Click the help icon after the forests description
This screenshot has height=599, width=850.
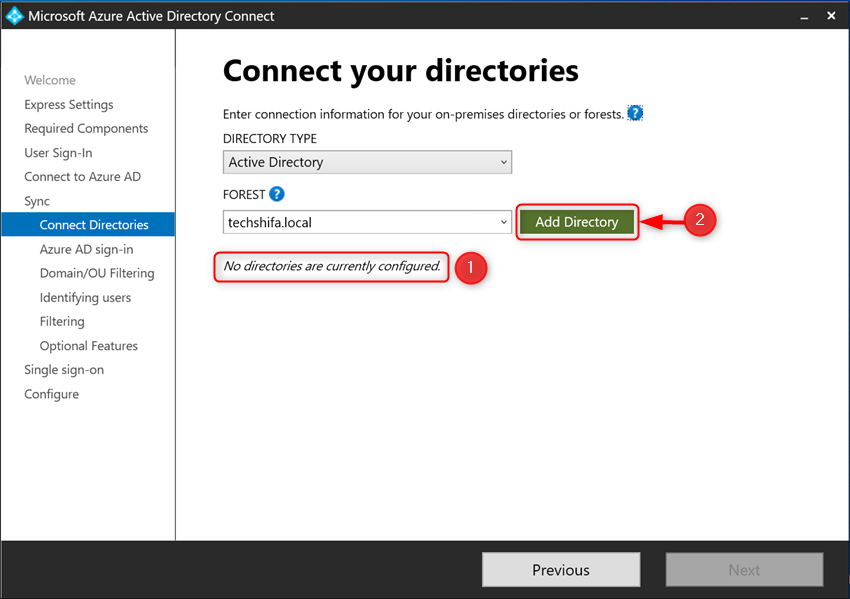pyautogui.click(x=635, y=113)
